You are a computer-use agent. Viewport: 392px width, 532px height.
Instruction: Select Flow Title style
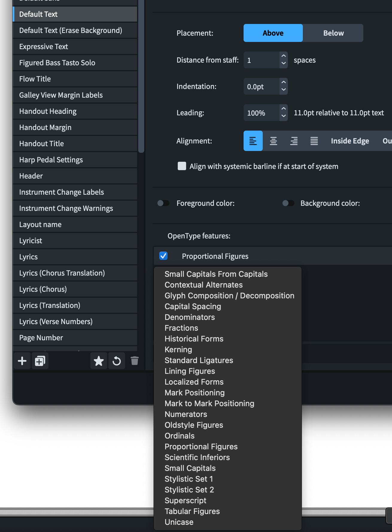(x=75, y=79)
